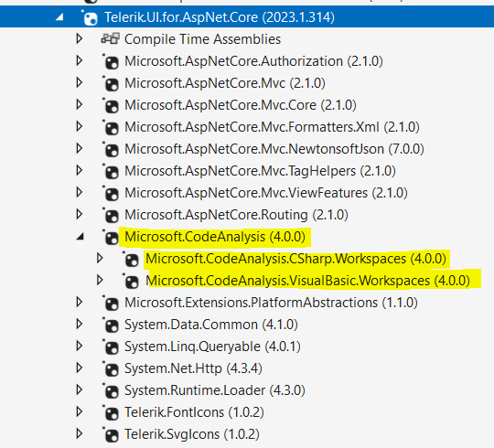
Task: Select Microsoft.Extensions.PlatformAbstractions (1.1.0)
Action: point(271,303)
